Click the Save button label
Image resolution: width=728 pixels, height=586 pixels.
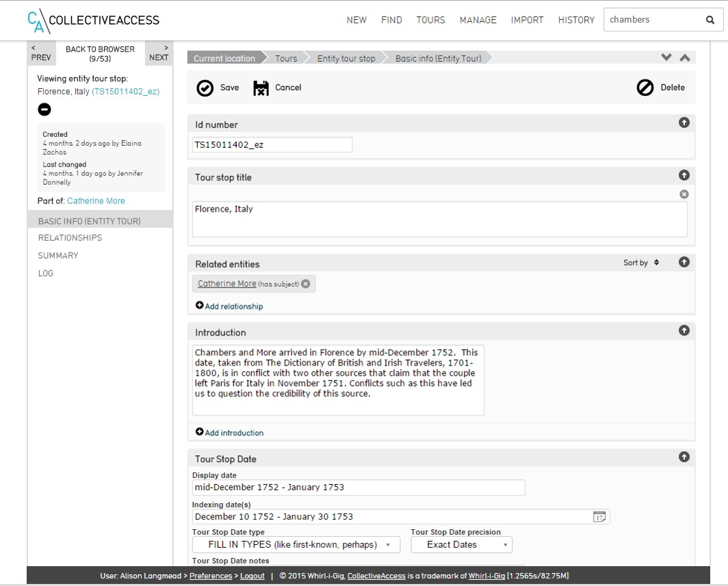[x=229, y=88]
